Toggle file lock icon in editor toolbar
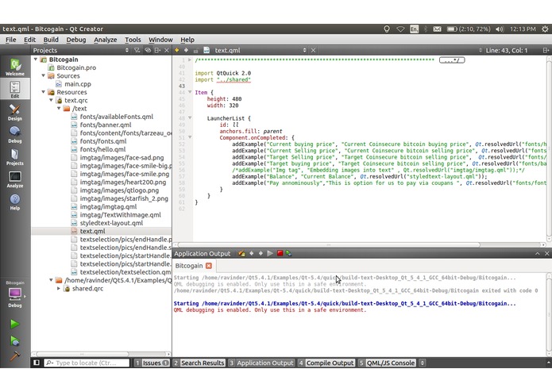552x392 pixels. point(195,50)
